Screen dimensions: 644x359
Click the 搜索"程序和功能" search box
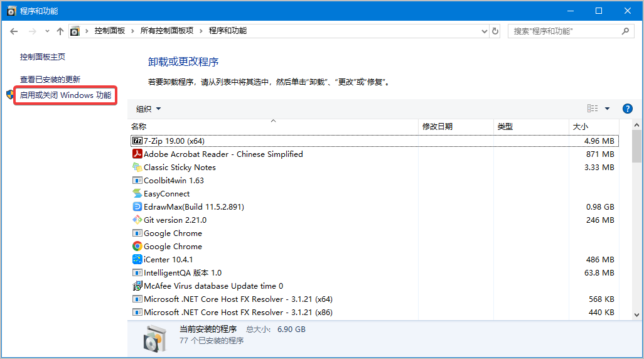(x=565, y=31)
